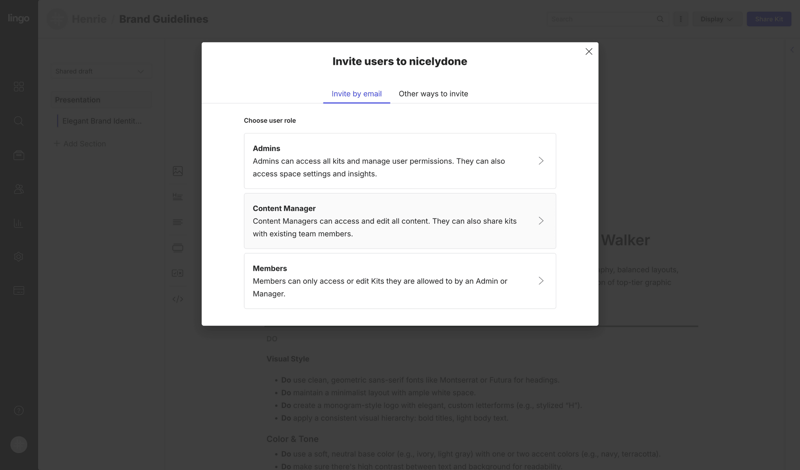Open the Other ways to invite tab
Viewport: 800px width, 470px height.
click(433, 94)
